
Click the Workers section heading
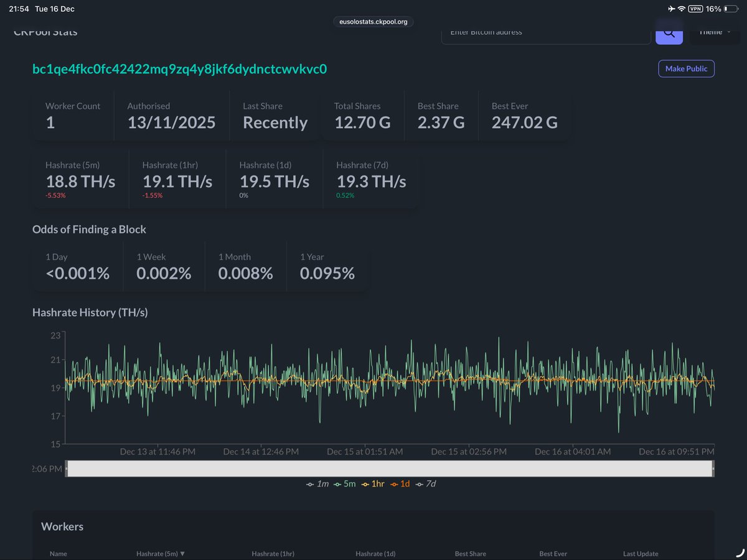pos(62,526)
